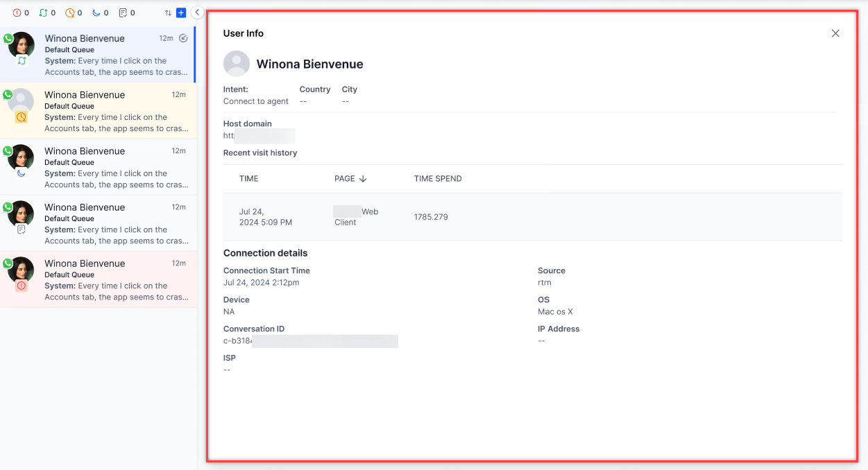Image resolution: width=868 pixels, height=470 pixels.
Task: Select the conversation with the moon status badge
Action: pyautogui.click(x=99, y=167)
